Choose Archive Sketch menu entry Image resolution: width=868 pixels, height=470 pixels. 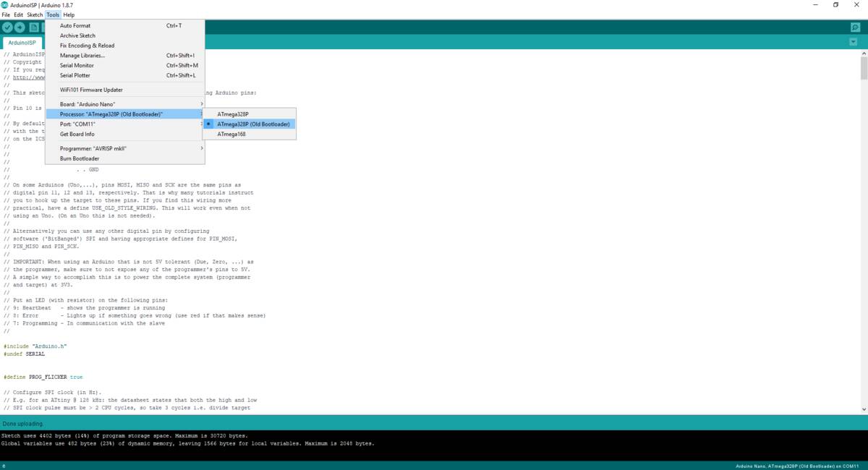pos(125,35)
